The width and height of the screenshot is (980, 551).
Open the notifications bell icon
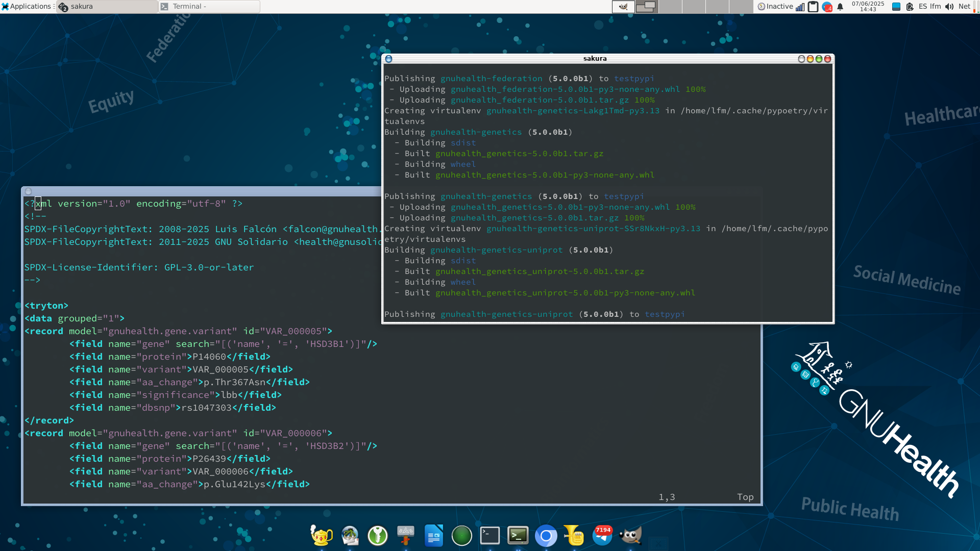[840, 7]
